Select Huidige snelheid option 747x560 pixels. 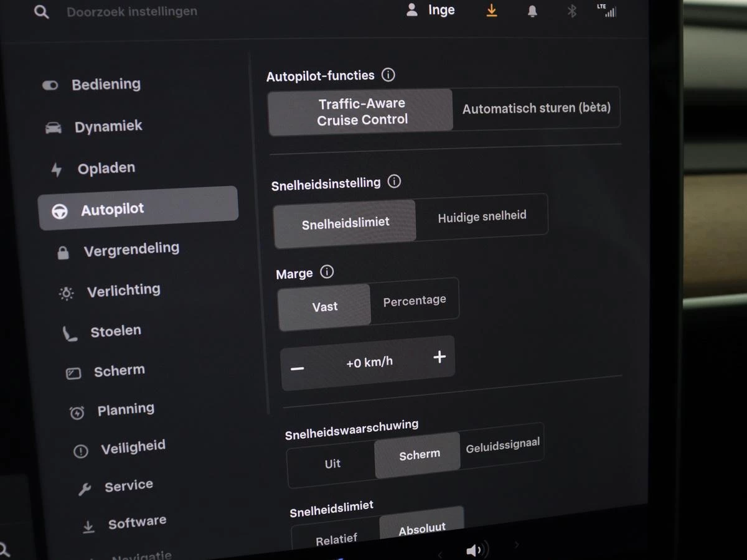point(482,216)
